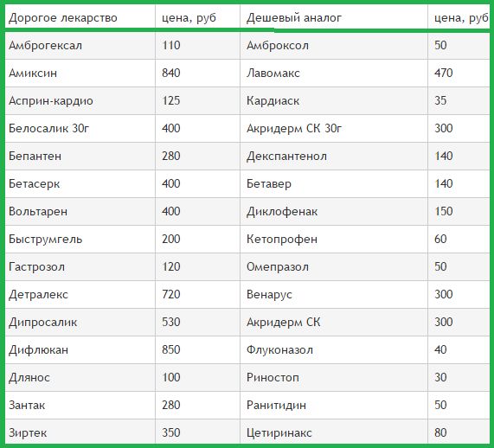Image resolution: width=494 pixels, height=448 pixels.
Task: Click the Бетасерк drug name
Action: click(34, 183)
